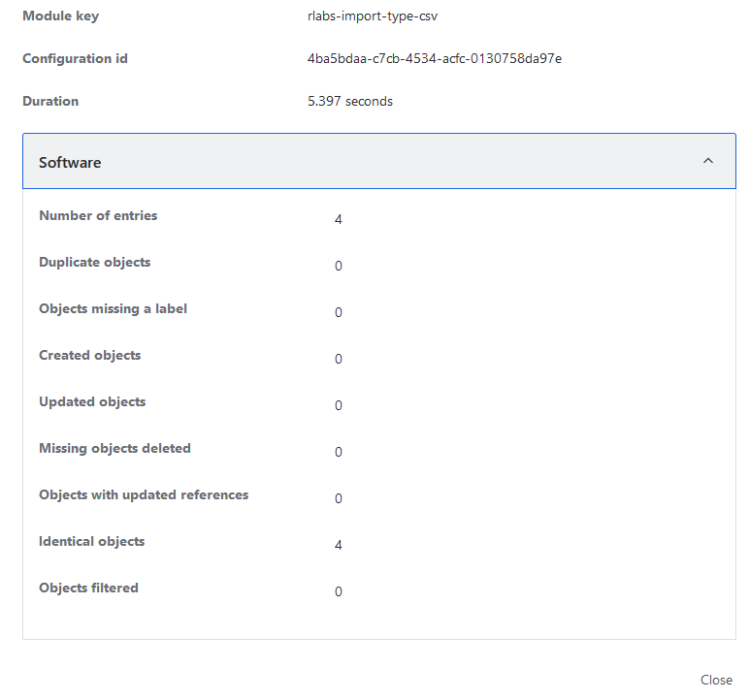Click the Duplicate objects label

pyautogui.click(x=94, y=263)
